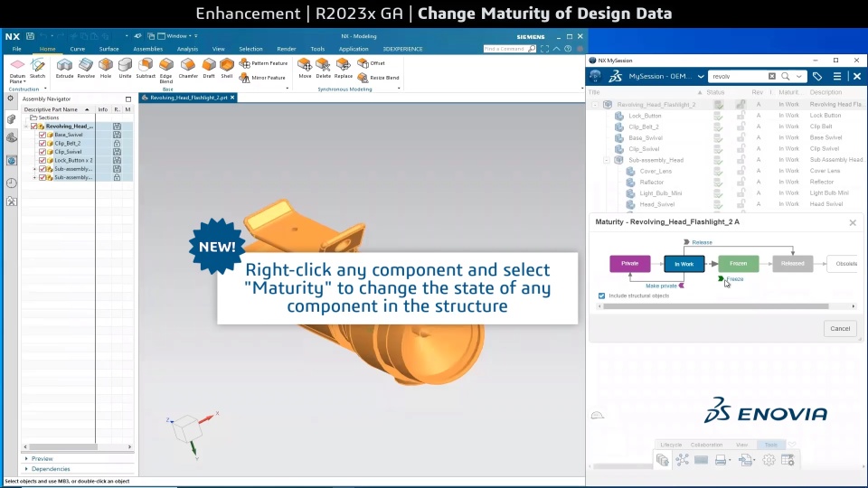This screenshot has height=488, width=868.
Task: Uncheck Lock_Button x 2 checkbox
Action: pos(42,161)
